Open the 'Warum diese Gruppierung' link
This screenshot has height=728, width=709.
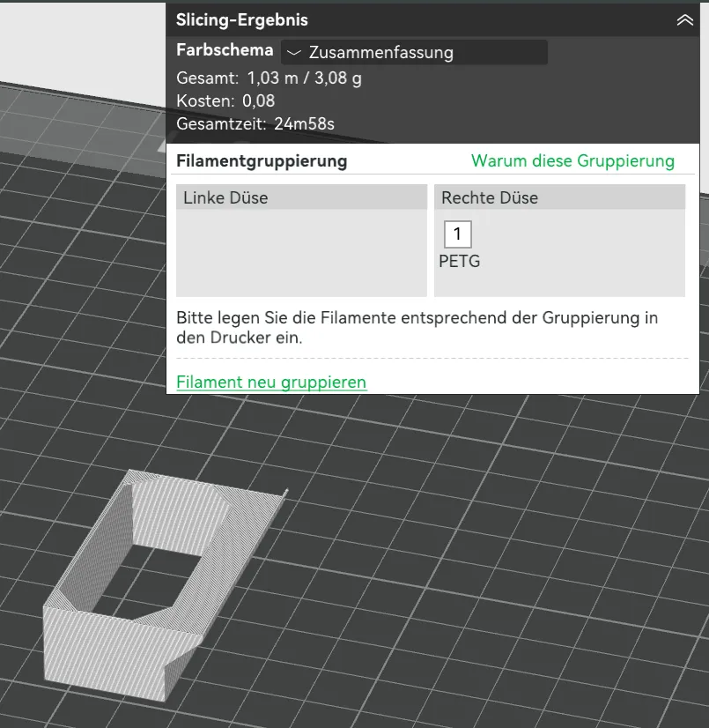pos(572,160)
